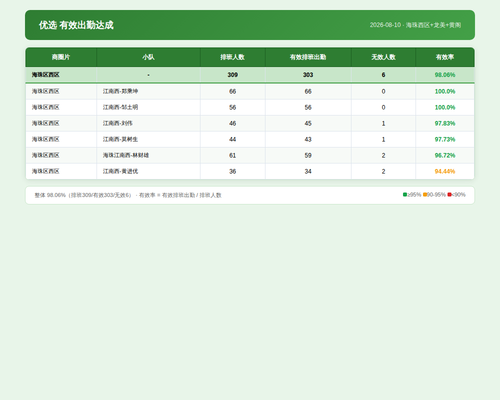500x400 pixels.
Task: Click the 97.83% rate cell
Action: pos(445,123)
